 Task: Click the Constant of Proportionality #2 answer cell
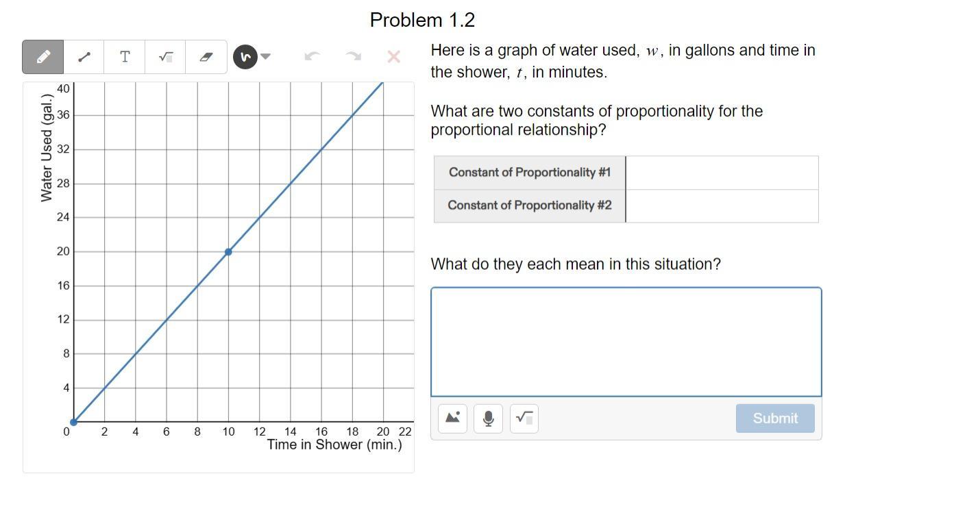(722, 205)
